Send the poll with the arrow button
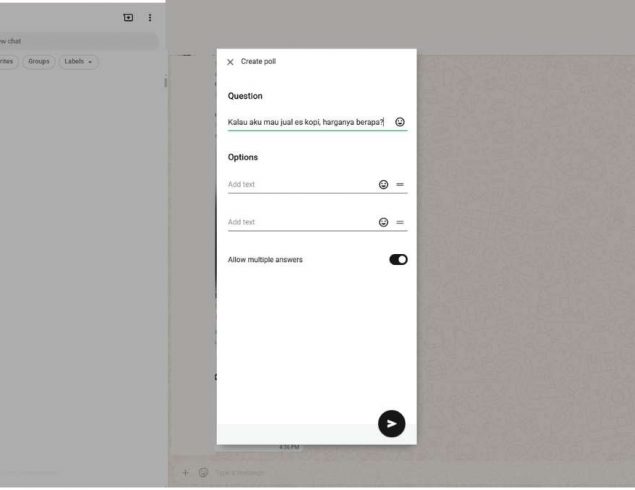 click(x=391, y=424)
